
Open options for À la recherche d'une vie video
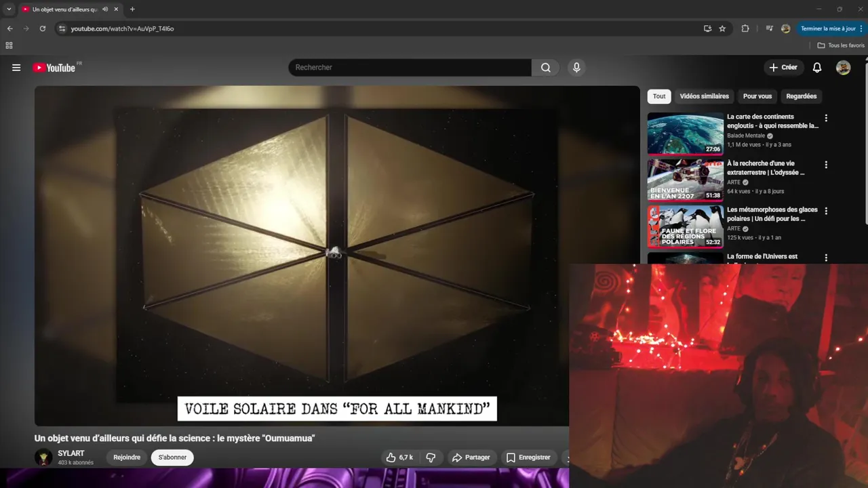point(825,165)
